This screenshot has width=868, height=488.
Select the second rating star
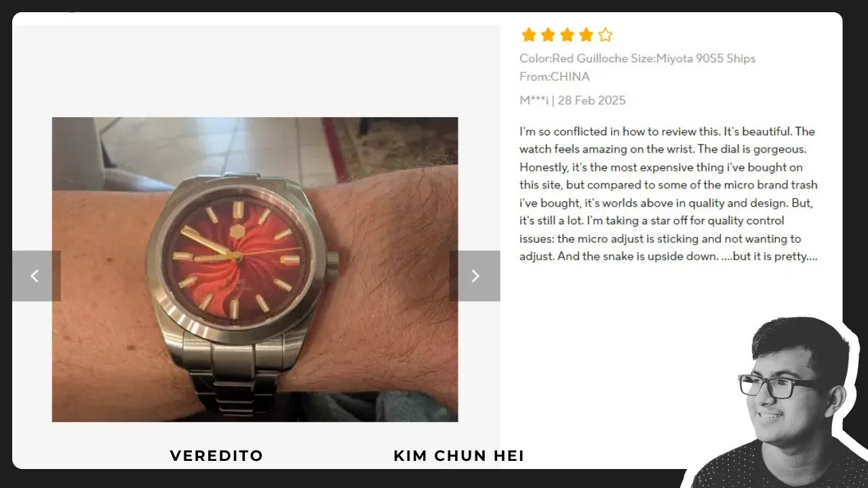(548, 35)
